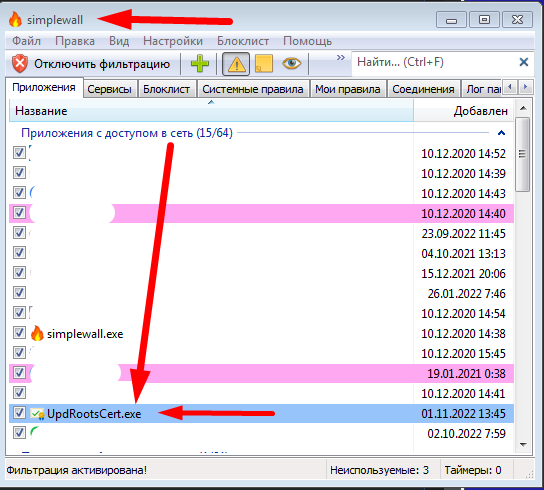Uncheck the simplewall.exe checkbox
Image resolution: width=544 pixels, height=490 pixels.
point(19,333)
